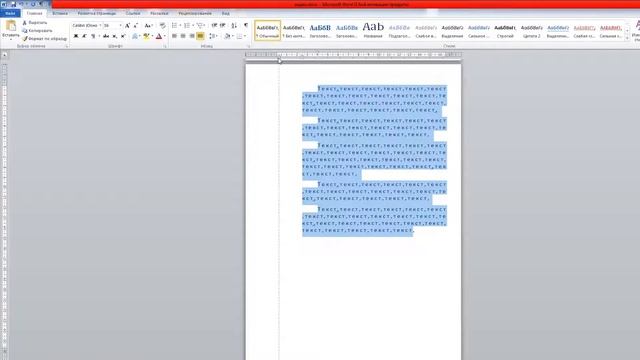Screen dimensions: 640x360
Task: Click the bulleted list icon
Action: coord(175,26)
